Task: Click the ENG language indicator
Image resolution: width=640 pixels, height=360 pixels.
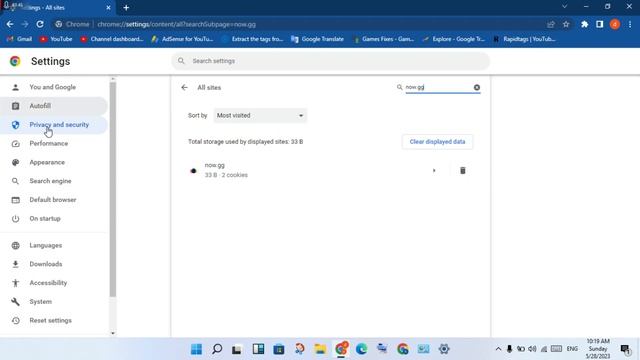Action: [572, 349]
